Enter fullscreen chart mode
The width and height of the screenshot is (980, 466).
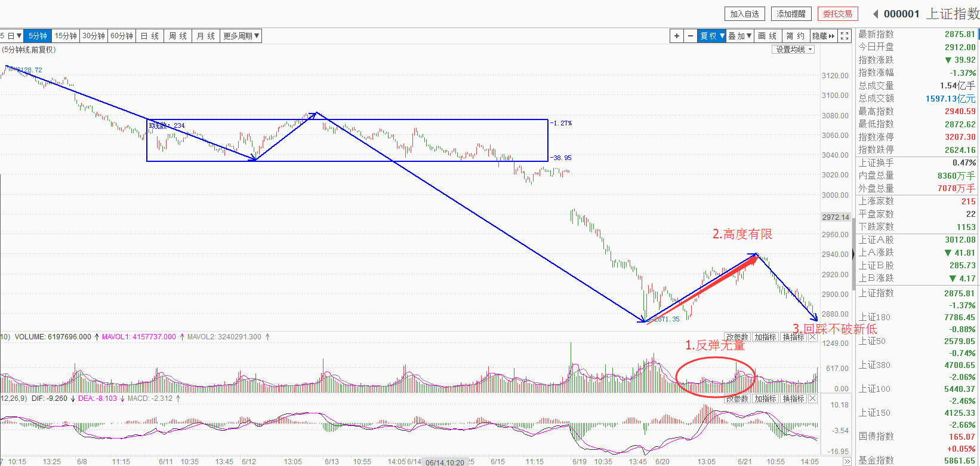tap(845, 36)
